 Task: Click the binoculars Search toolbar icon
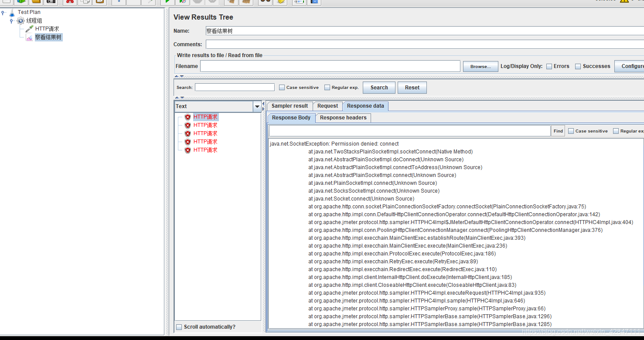tap(265, 1)
